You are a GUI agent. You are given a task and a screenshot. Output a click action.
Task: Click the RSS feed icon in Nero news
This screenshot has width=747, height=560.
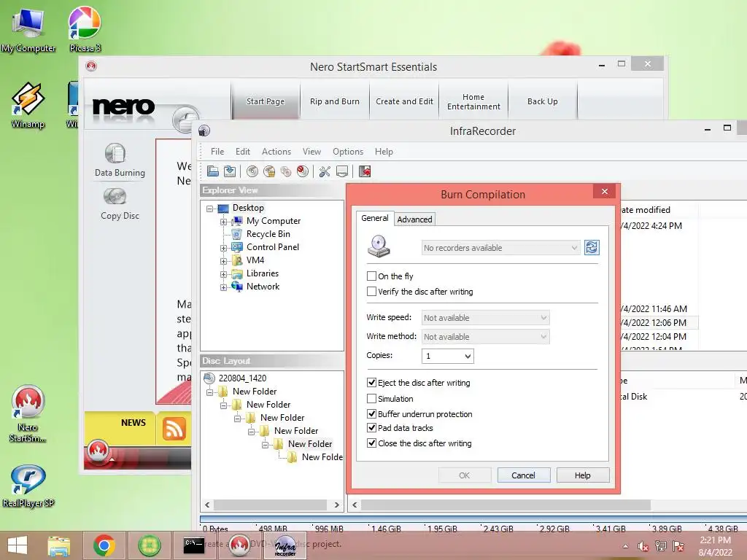coord(174,428)
